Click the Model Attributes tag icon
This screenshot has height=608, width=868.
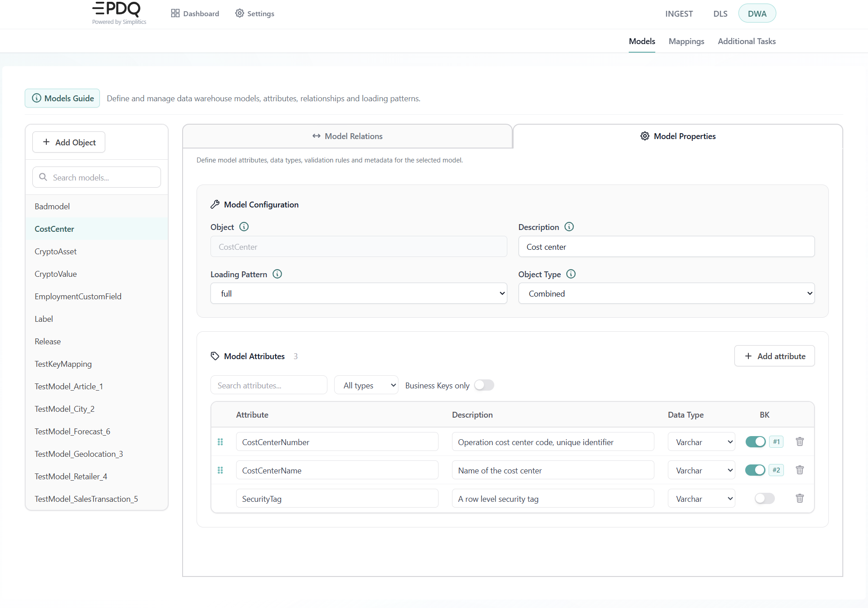[215, 356]
